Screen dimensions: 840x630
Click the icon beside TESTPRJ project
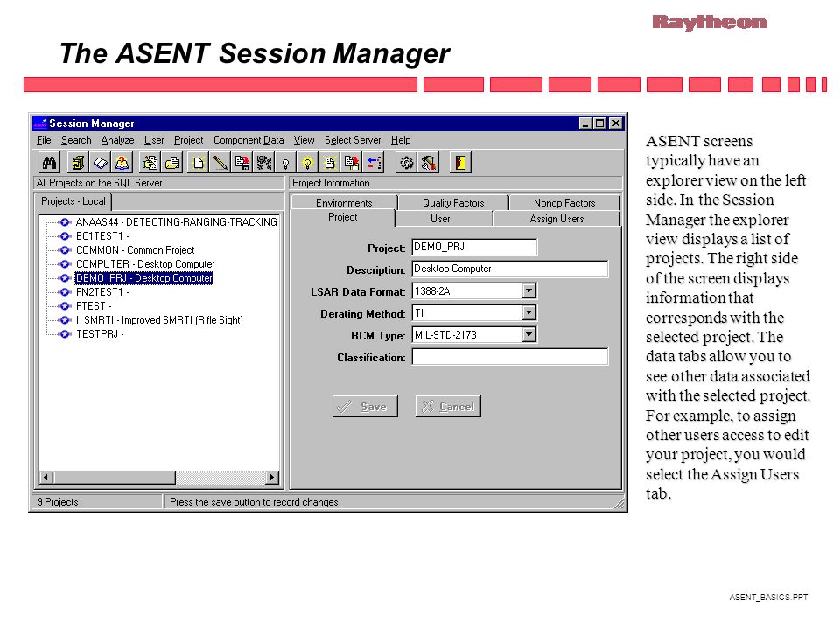click(x=65, y=333)
